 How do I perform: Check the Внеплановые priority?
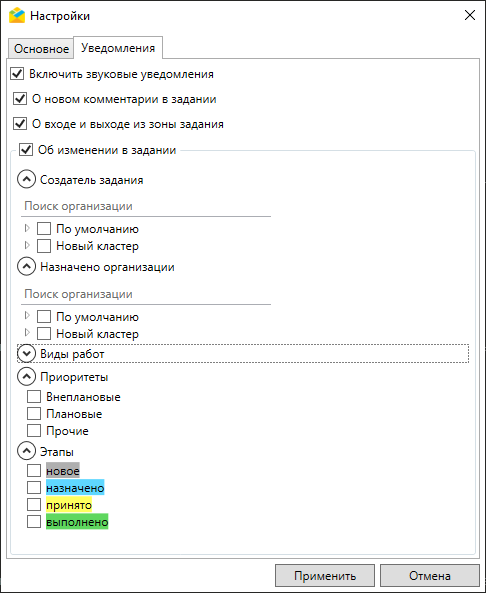[x=34, y=397]
